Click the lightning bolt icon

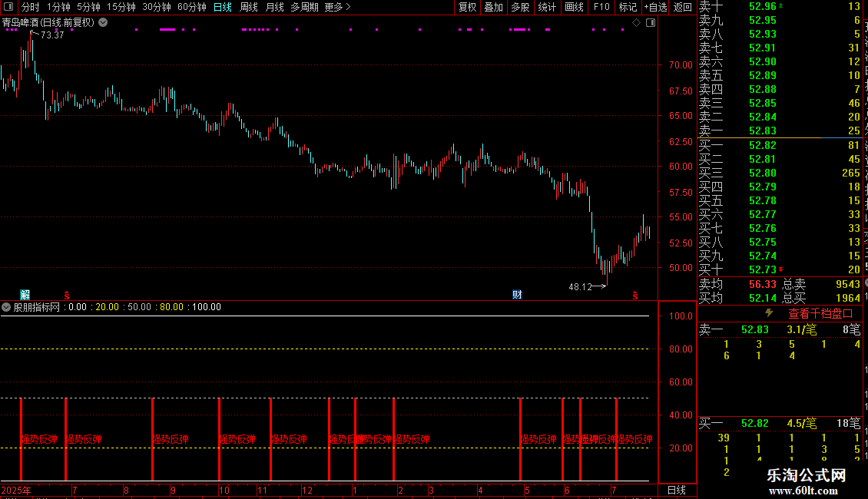(769, 313)
